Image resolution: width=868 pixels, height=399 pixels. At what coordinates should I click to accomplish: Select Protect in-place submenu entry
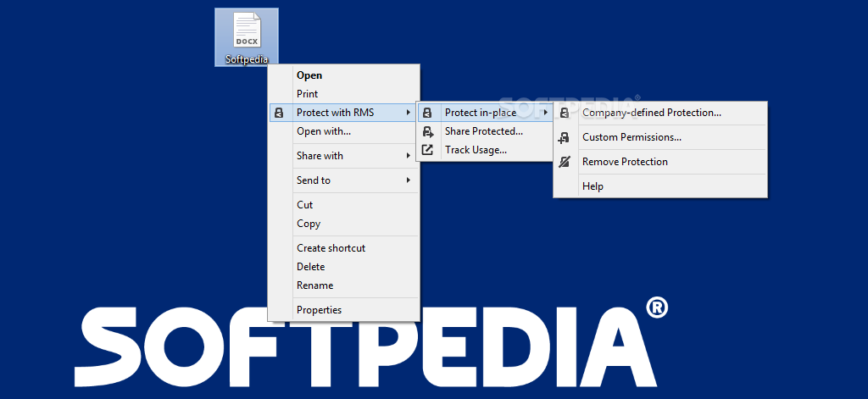485,113
